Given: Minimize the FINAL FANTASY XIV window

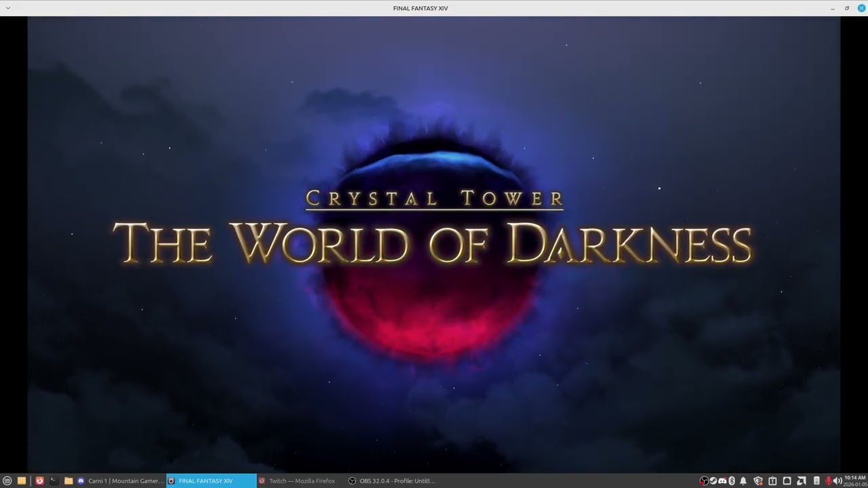Looking at the screenshot, I should 832,8.
